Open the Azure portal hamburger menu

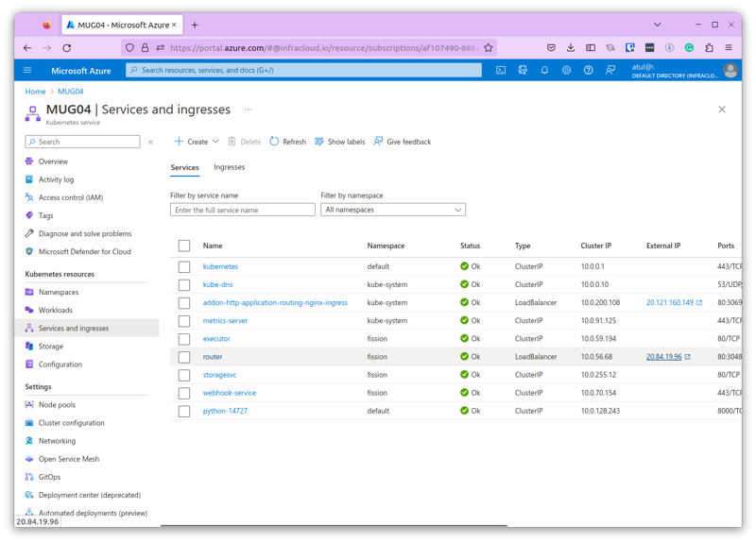click(x=27, y=70)
